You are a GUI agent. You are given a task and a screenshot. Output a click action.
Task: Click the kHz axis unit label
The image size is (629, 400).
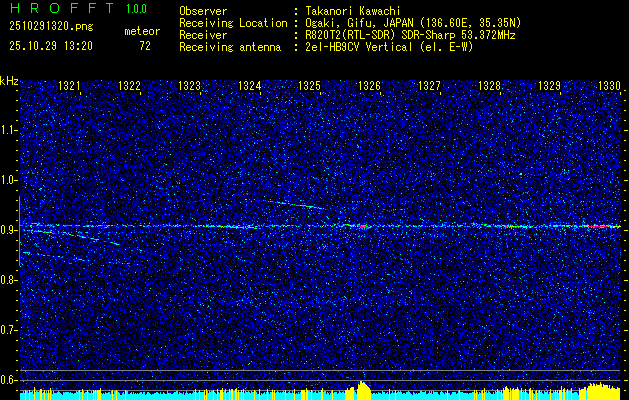(9, 81)
